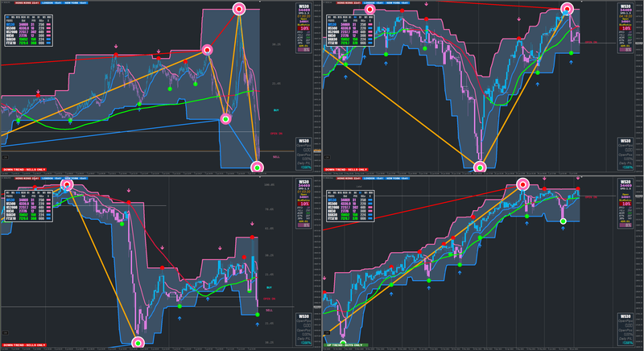Image resolution: width=644 pixels, height=351 pixels.
Task: Click LONDON session label in top-left chart
Action: pyautogui.click(x=52, y=3)
